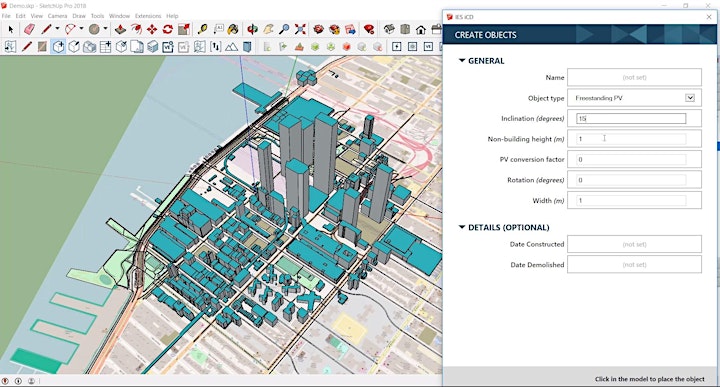Collapse the GENERAL section

point(462,61)
